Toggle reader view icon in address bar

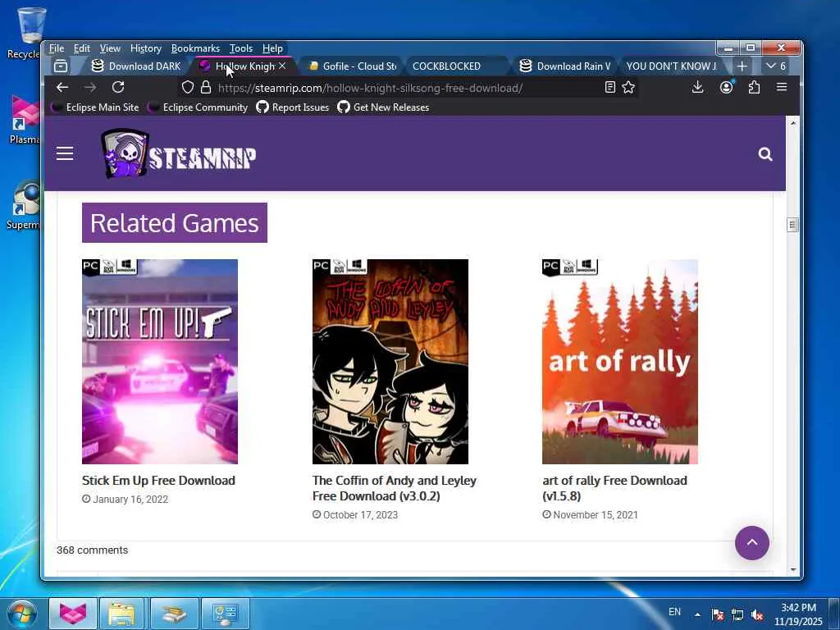click(609, 87)
